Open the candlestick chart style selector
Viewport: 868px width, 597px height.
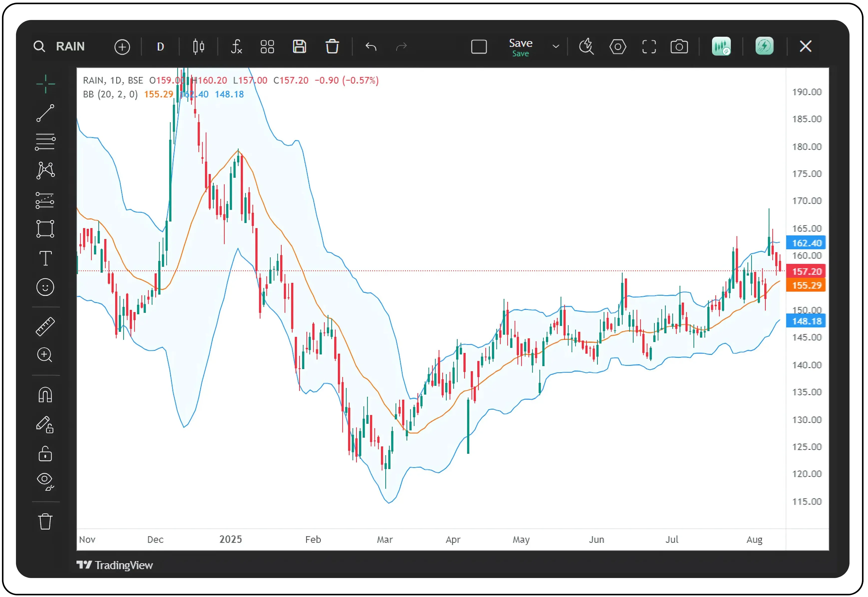coord(198,46)
